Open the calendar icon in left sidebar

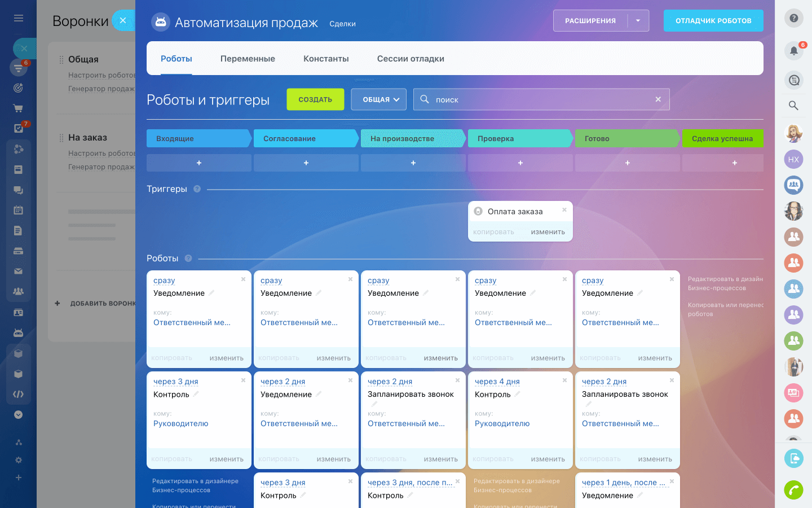(x=18, y=210)
